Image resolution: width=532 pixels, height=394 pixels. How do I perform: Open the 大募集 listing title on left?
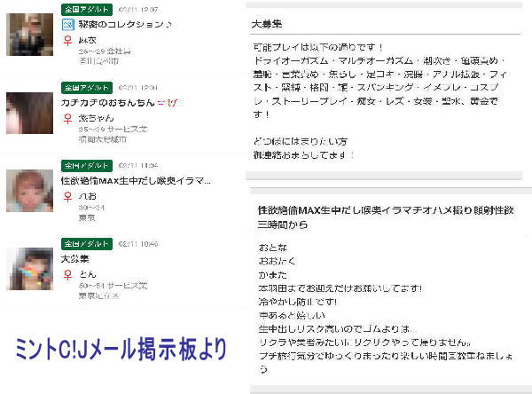tap(74, 258)
